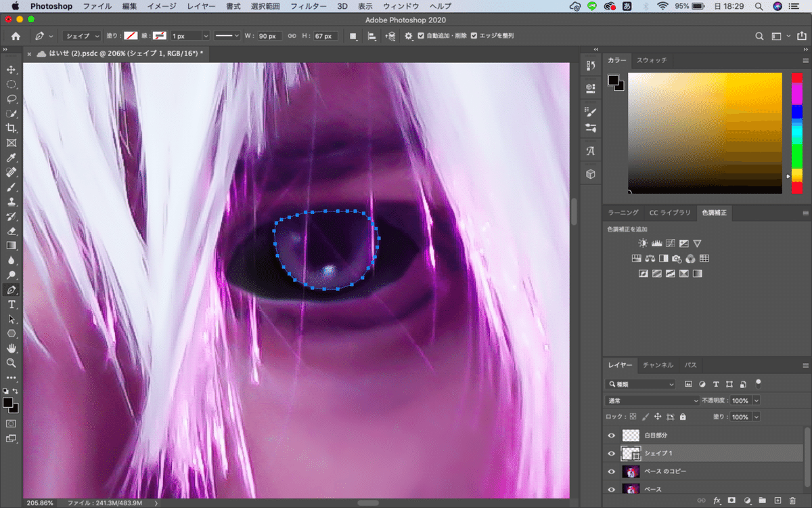This screenshot has width=812, height=508.
Task: Select the Hand tool
Action: point(12,348)
